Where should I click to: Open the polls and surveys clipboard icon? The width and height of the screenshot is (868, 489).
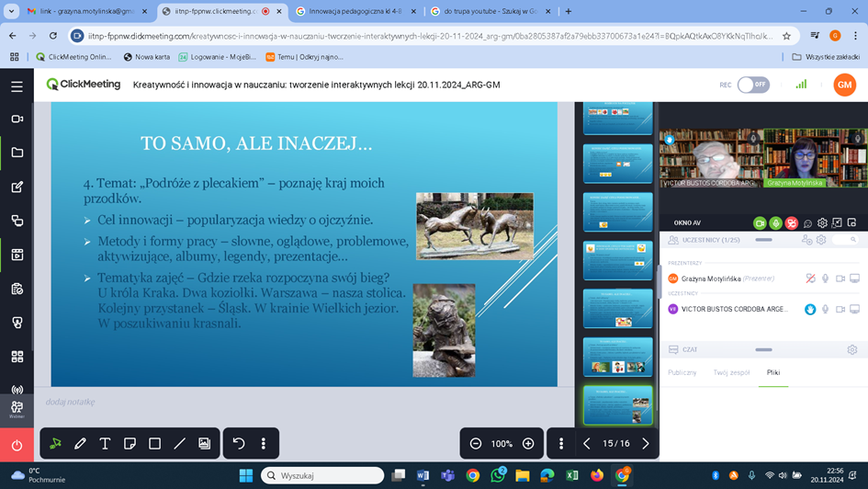[x=17, y=290]
